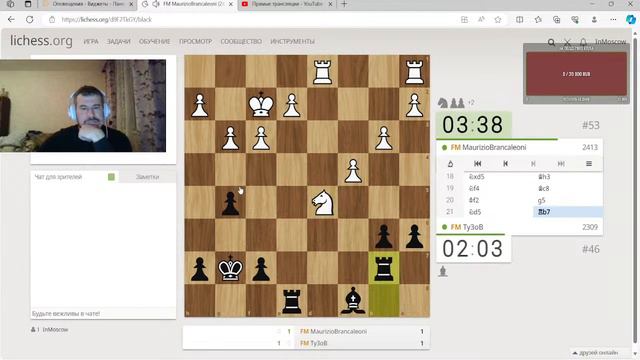The width and height of the screenshot is (640, 360).
Task: Select highlighted move Rb7
Action: click(x=568, y=212)
